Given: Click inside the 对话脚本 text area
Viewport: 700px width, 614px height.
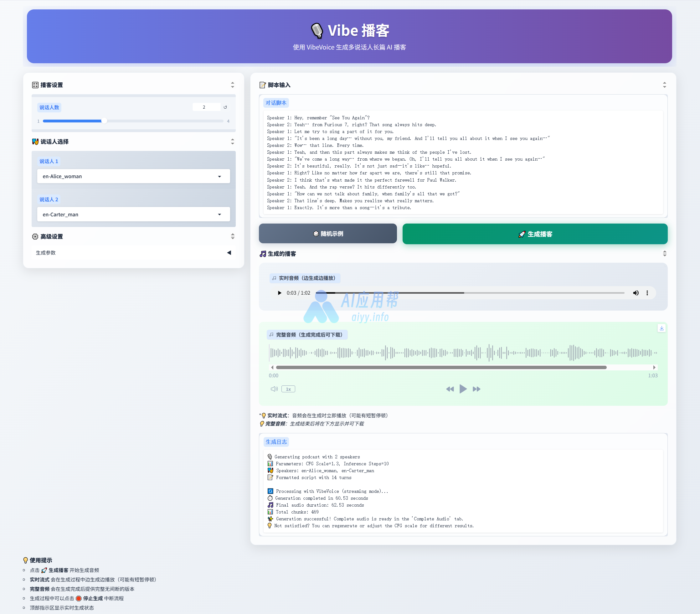Looking at the screenshot, I should tap(463, 162).
